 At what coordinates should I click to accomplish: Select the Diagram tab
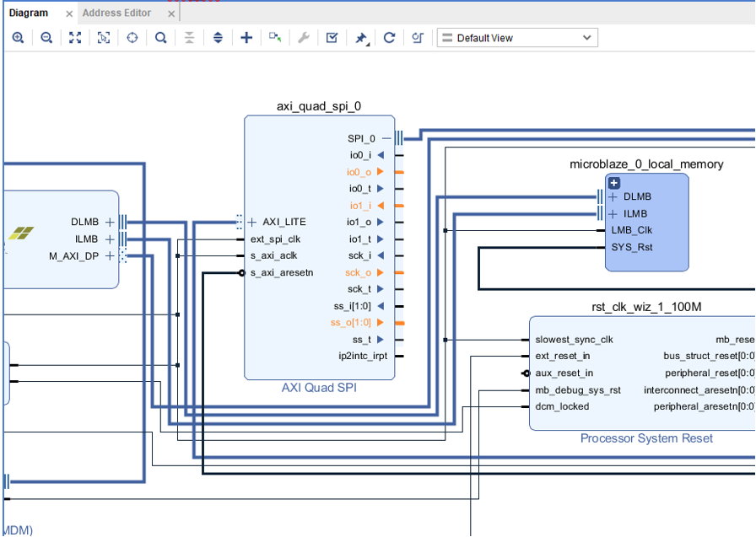(28, 13)
